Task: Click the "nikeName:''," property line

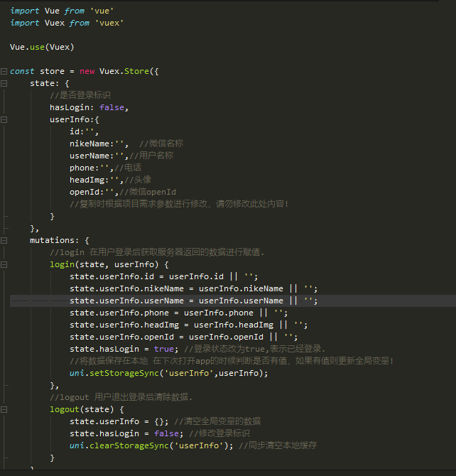Action: click(99, 144)
